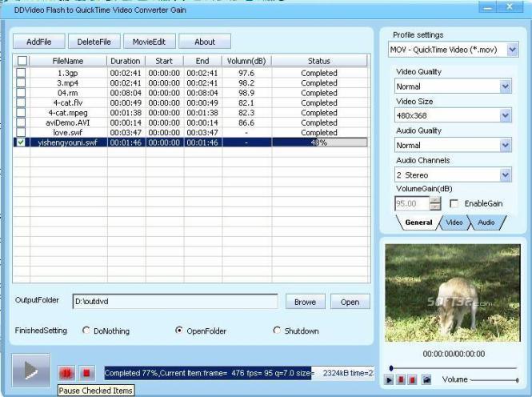Minimize the DDVideo converter window
This screenshot has height=397, width=532.
click(x=488, y=7)
